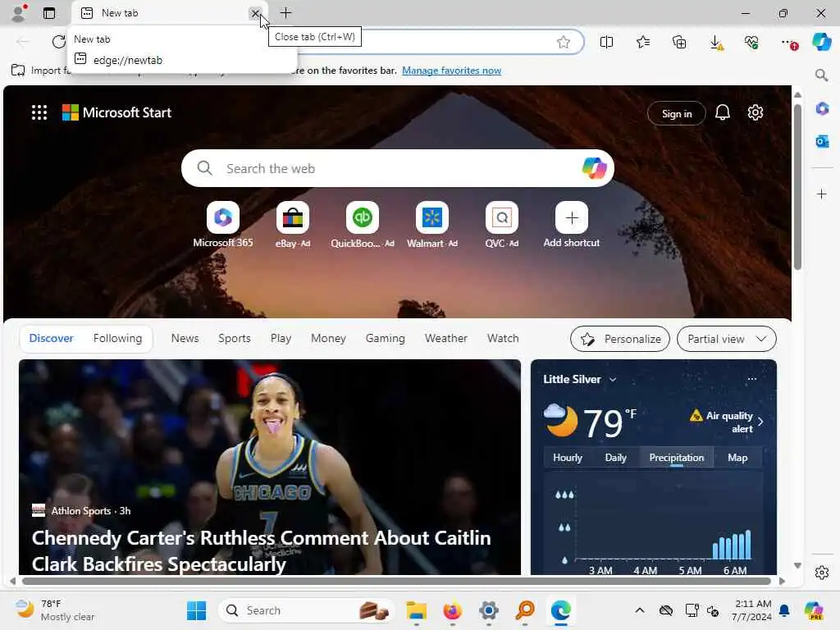This screenshot has width=840, height=630.
Task: Click the Personalize button
Action: click(620, 339)
